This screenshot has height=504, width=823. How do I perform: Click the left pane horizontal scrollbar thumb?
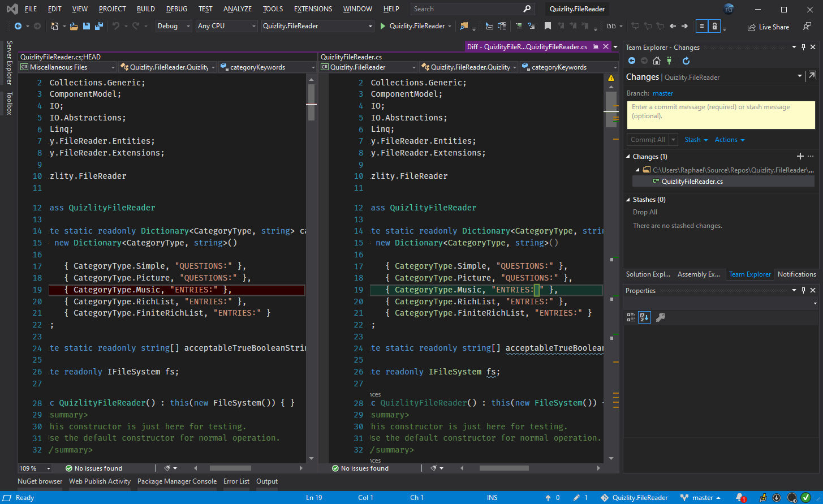[230, 468]
